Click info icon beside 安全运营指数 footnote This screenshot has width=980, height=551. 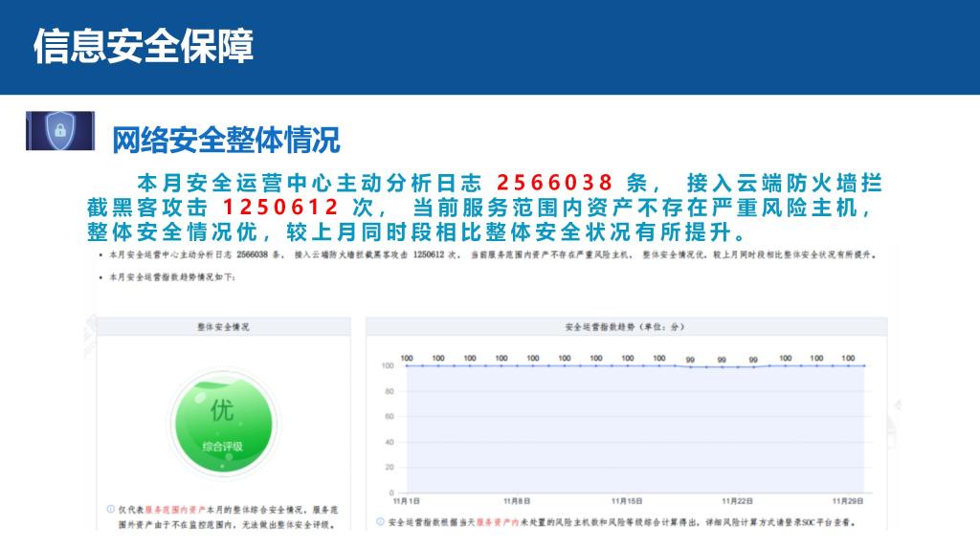pos(380,522)
